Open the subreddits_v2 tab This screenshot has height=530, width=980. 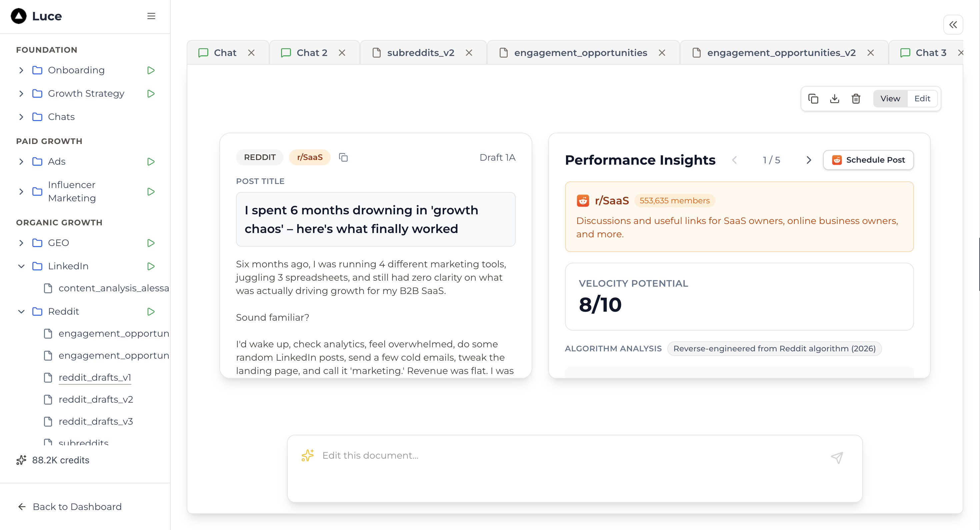pos(420,53)
